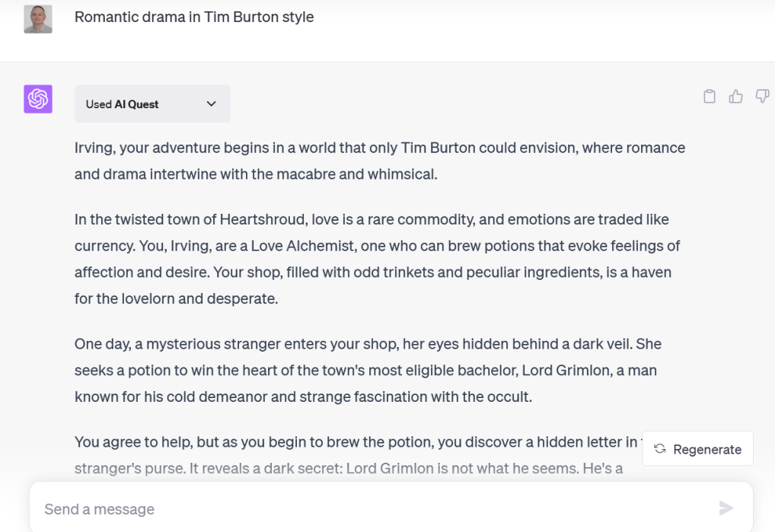Click the thumbs up icon
The height and width of the screenshot is (532, 775).
tap(735, 97)
